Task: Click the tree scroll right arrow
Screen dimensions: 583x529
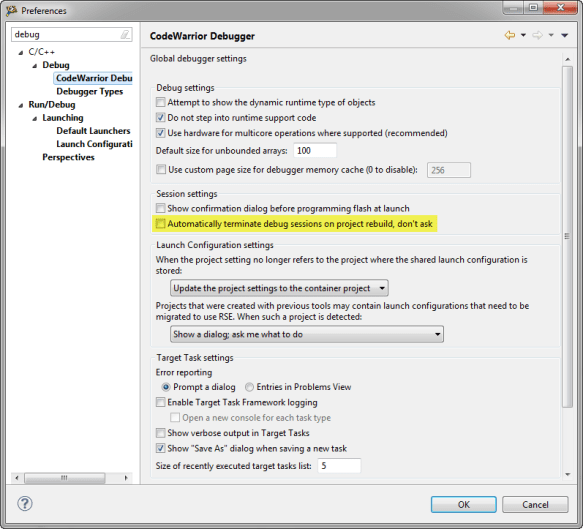Action: pos(126,478)
